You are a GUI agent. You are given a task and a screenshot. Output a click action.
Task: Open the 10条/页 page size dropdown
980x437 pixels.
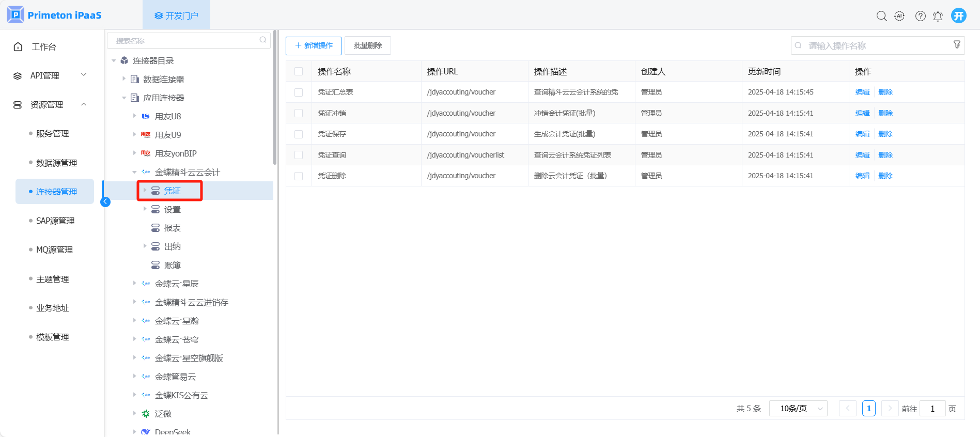[x=798, y=409]
